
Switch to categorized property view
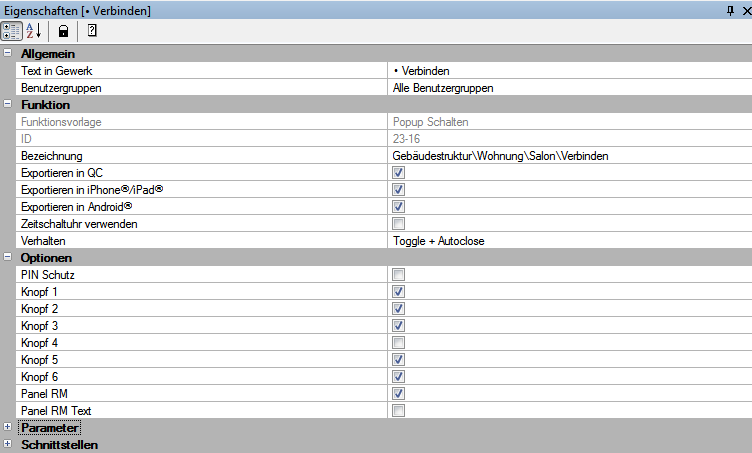point(12,31)
